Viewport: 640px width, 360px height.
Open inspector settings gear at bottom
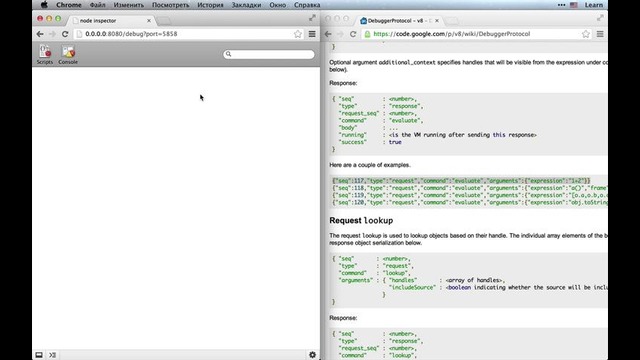click(x=312, y=355)
